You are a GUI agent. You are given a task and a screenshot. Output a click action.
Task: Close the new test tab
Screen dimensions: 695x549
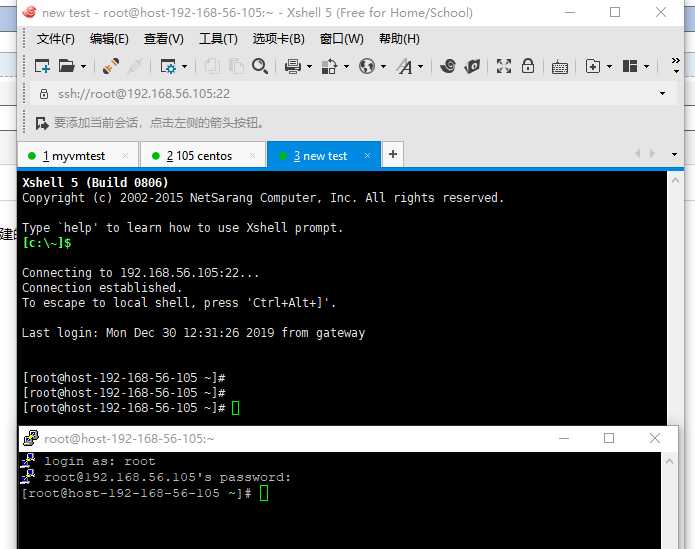click(x=367, y=156)
